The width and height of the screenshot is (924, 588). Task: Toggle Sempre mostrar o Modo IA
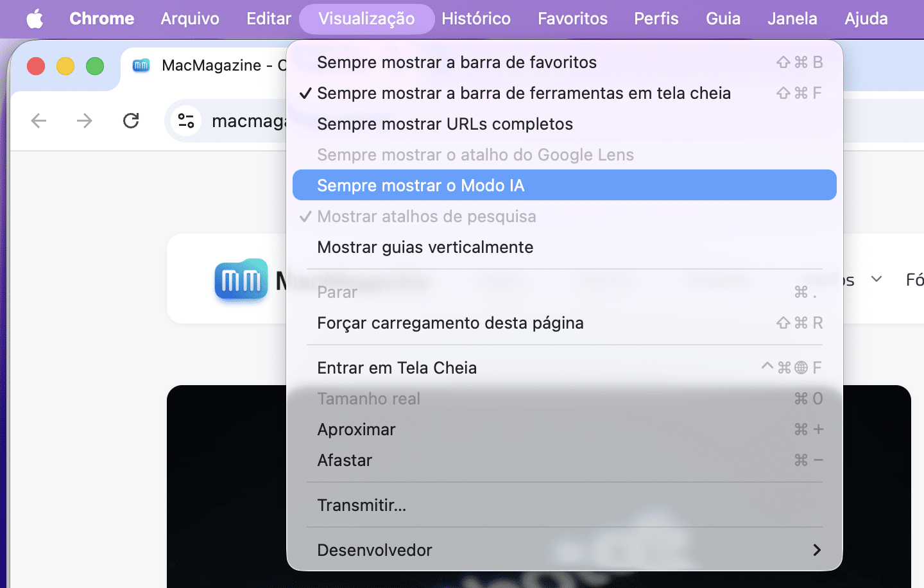pyautogui.click(x=565, y=185)
